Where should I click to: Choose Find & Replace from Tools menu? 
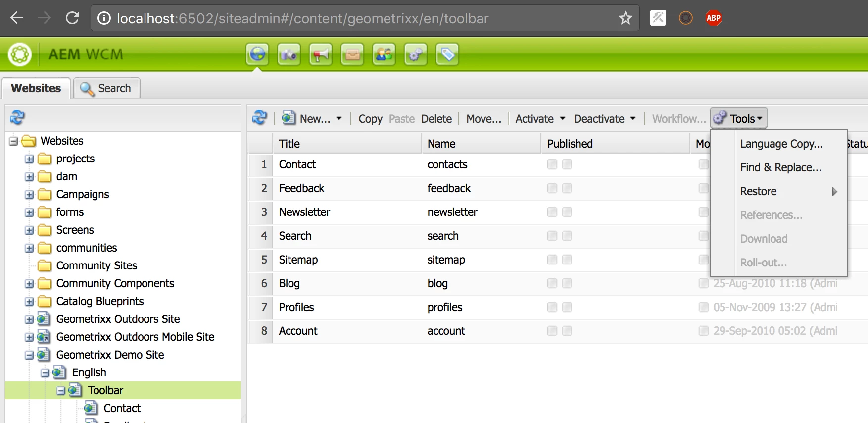(780, 167)
